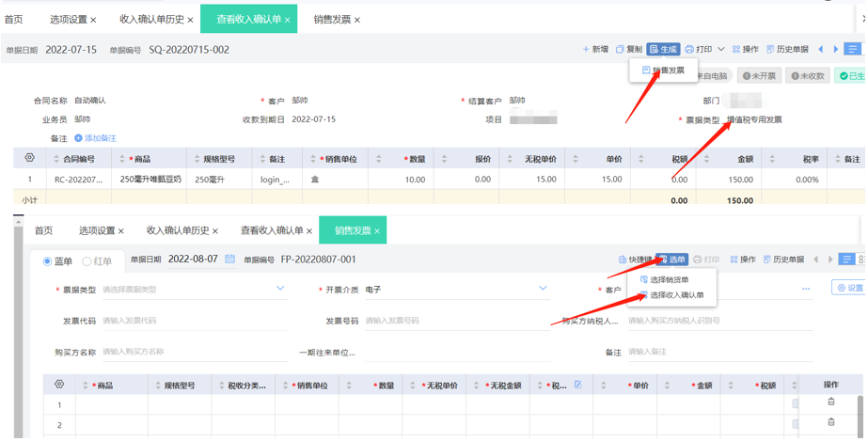Click the 发票代码 input field

pos(188,321)
